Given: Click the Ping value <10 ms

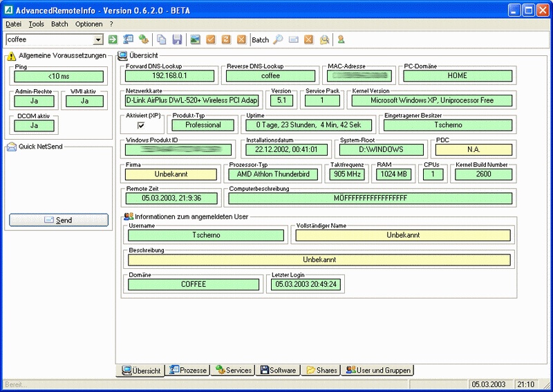Looking at the screenshot, I should click(x=59, y=76).
